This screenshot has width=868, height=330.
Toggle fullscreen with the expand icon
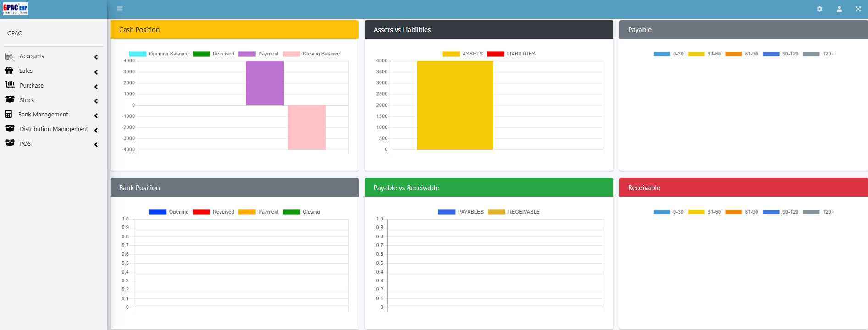[x=858, y=9]
